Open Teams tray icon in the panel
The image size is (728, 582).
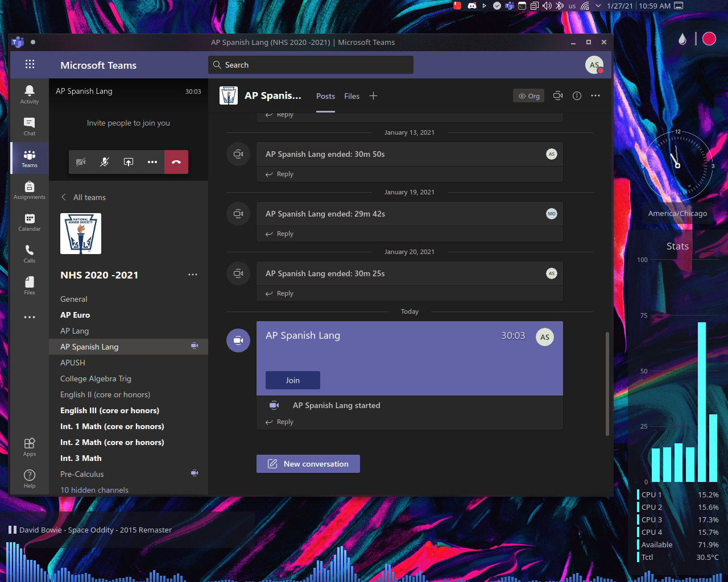[x=510, y=6]
